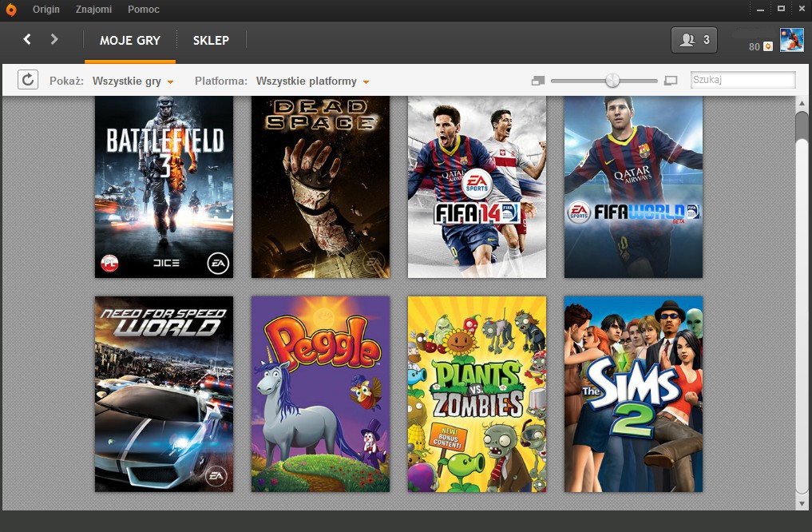This screenshot has width=812, height=532.
Task: Open the Znajomi menu
Action: click(x=93, y=10)
